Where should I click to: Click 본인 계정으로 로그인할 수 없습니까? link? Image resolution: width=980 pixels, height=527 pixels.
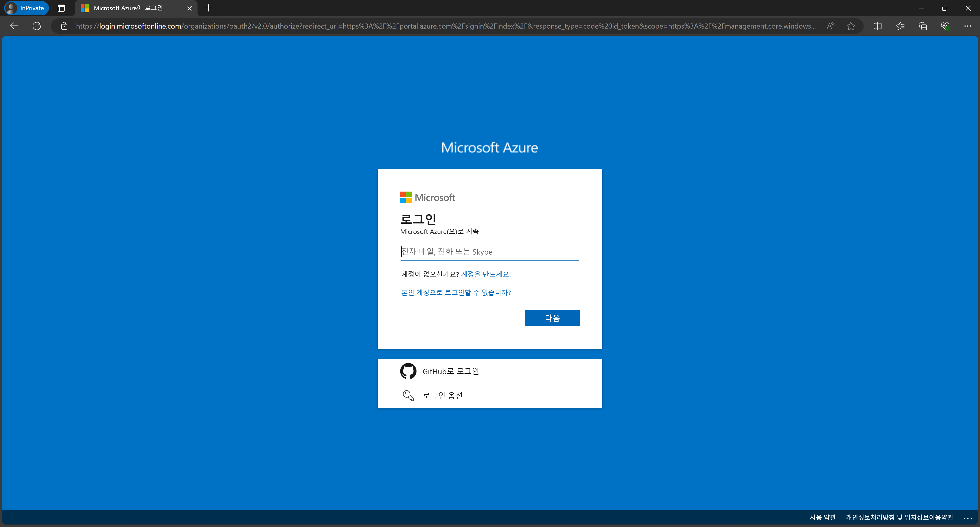456,292
